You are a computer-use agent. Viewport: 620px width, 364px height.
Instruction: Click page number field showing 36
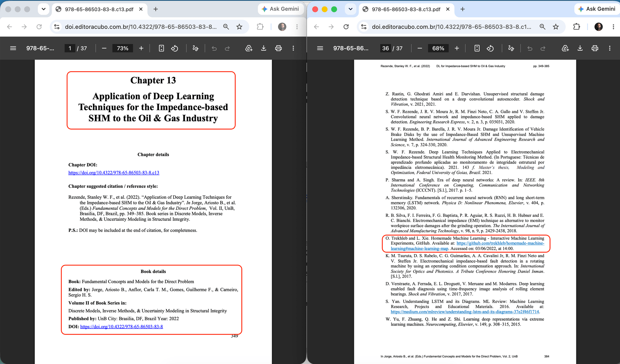[x=386, y=48]
